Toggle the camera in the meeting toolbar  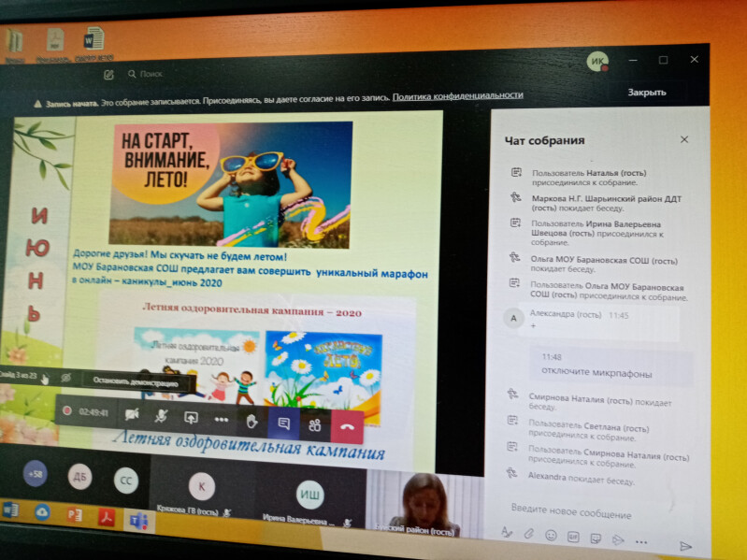click(x=132, y=414)
